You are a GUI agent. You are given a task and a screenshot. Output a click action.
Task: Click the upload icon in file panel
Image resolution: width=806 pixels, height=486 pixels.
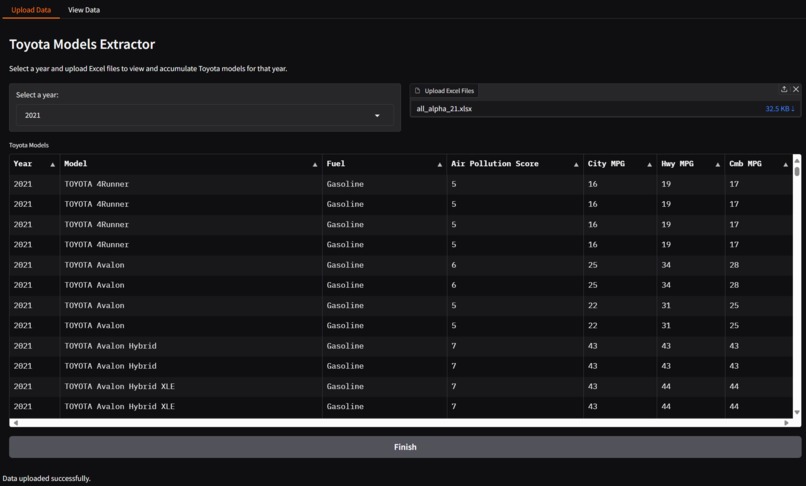(784, 89)
